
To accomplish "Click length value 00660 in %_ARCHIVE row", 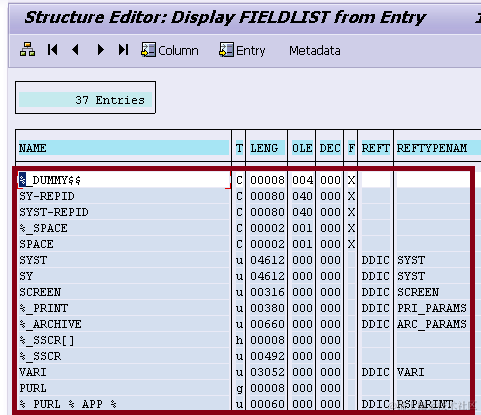I will coord(267,324).
